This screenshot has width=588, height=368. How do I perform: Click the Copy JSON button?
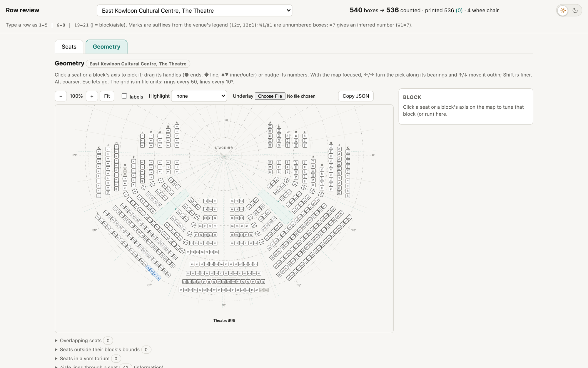(x=356, y=96)
